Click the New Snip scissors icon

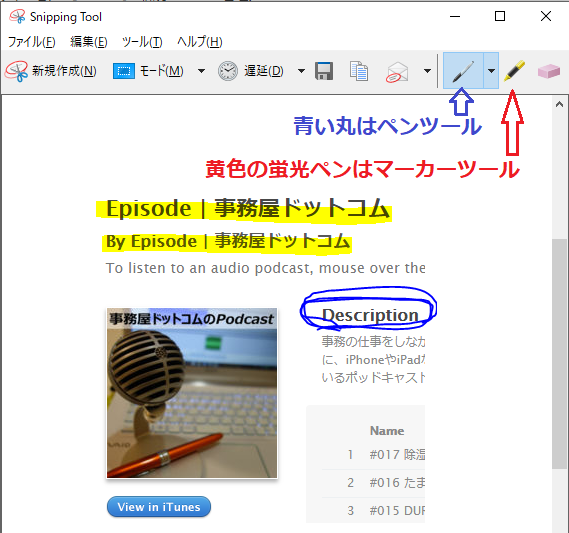(x=16, y=71)
